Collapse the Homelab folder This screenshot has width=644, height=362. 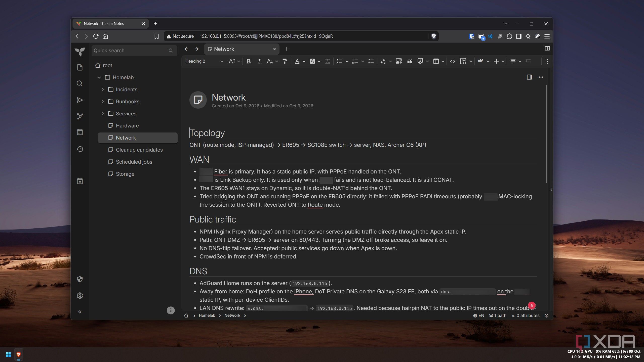click(x=99, y=77)
